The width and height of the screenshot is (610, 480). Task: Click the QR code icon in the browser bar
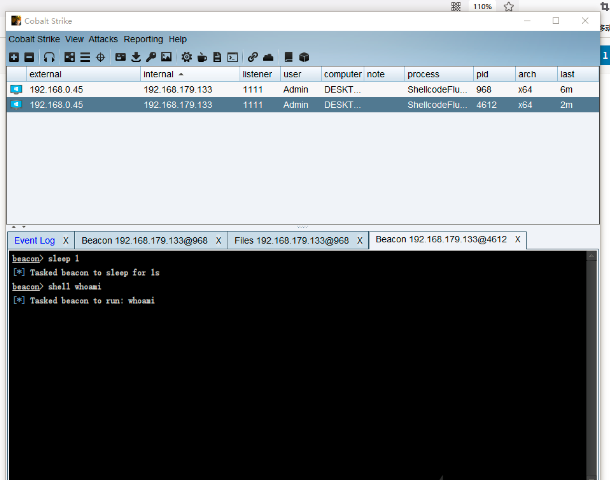[456, 7]
